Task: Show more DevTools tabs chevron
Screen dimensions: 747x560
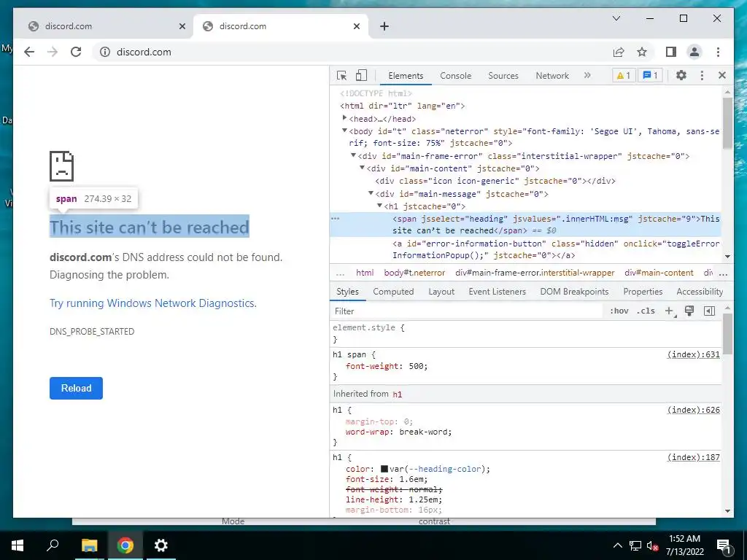Action: click(587, 75)
